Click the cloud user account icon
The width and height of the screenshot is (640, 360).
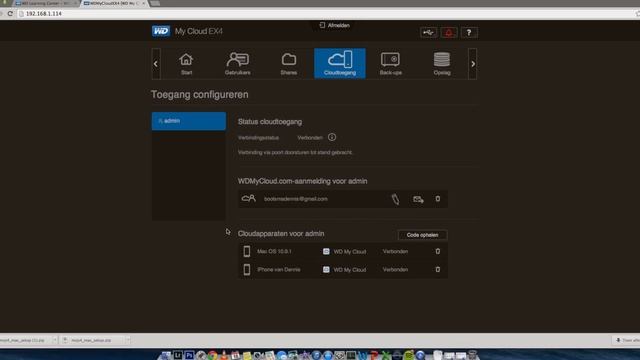(x=249, y=199)
